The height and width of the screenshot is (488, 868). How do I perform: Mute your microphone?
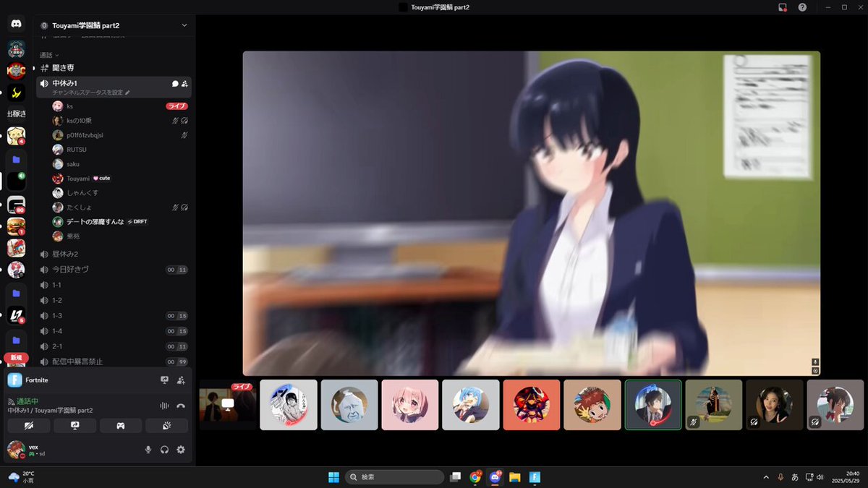click(148, 450)
